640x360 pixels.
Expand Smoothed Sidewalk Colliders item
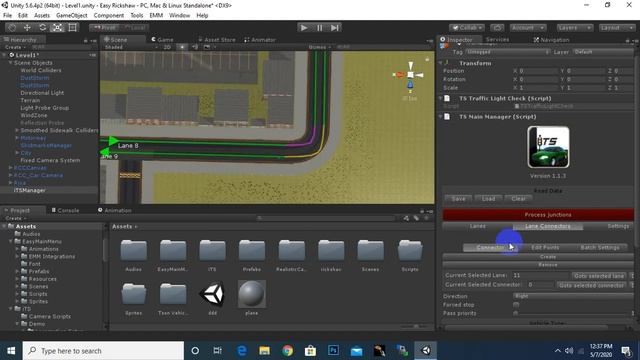[17, 130]
